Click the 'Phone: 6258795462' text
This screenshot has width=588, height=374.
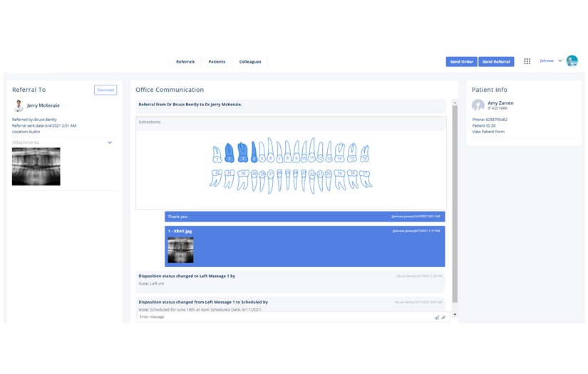click(490, 120)
